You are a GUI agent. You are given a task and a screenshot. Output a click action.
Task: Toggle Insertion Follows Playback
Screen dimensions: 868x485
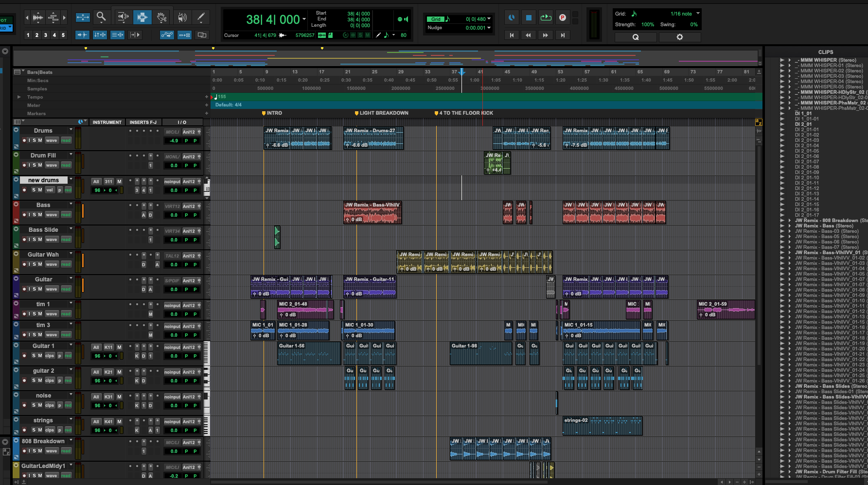135,35
